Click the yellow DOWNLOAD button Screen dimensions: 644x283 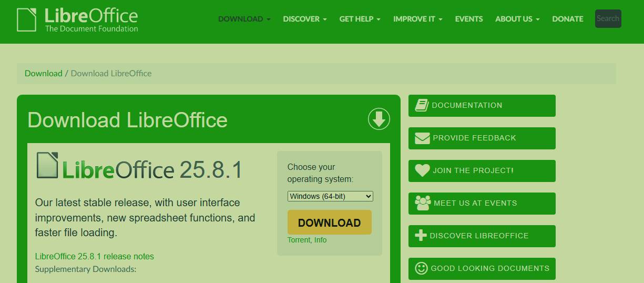click(330, 223)
